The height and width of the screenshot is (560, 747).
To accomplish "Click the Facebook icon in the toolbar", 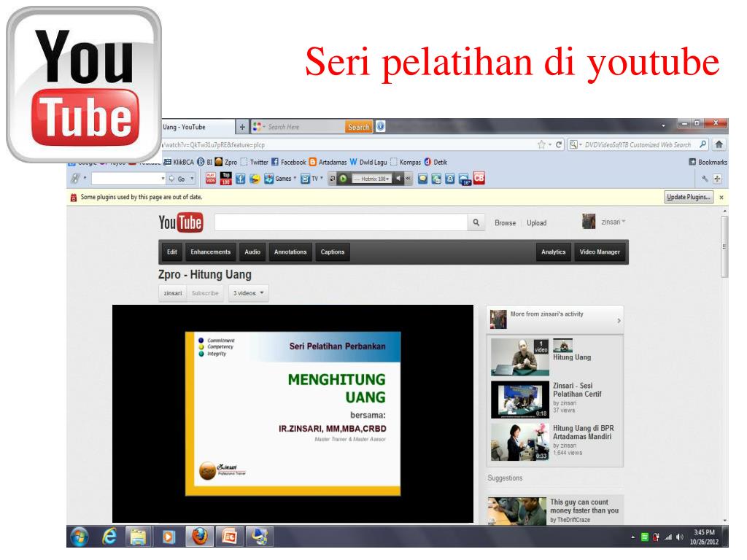I will pos(241,179).
